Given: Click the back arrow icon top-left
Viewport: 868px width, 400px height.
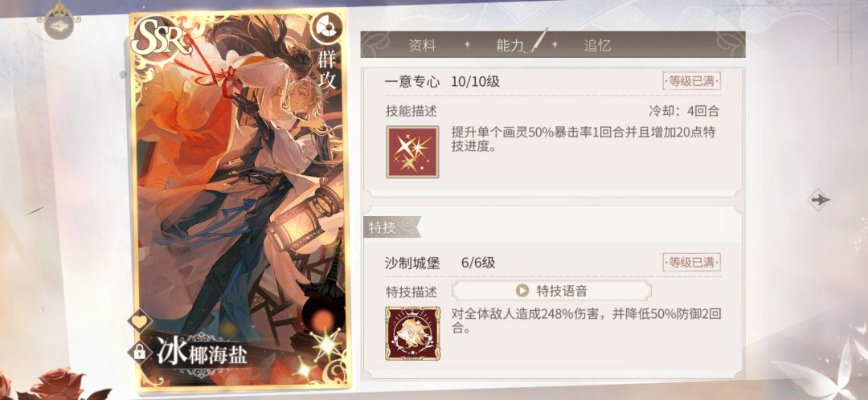Looking at the screenshot, I should click(59, 25).
